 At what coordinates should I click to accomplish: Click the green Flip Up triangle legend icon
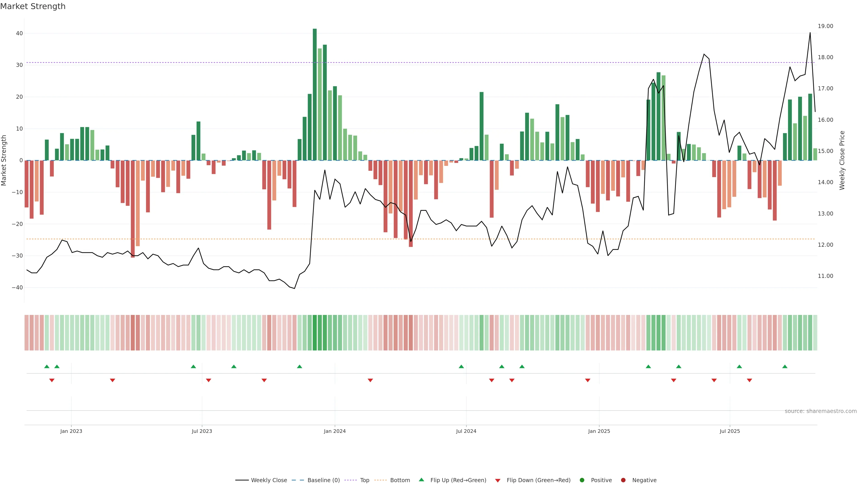(x=421, y=480)
